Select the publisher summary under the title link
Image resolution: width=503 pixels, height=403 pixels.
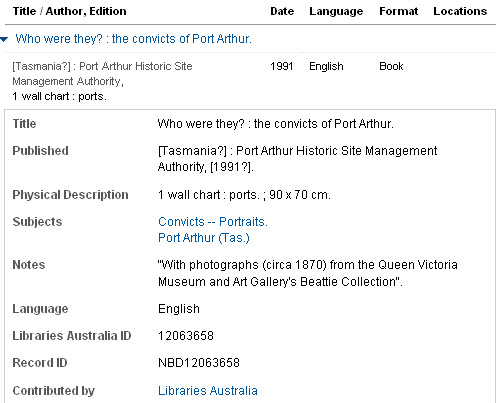[x=102, y=74]
